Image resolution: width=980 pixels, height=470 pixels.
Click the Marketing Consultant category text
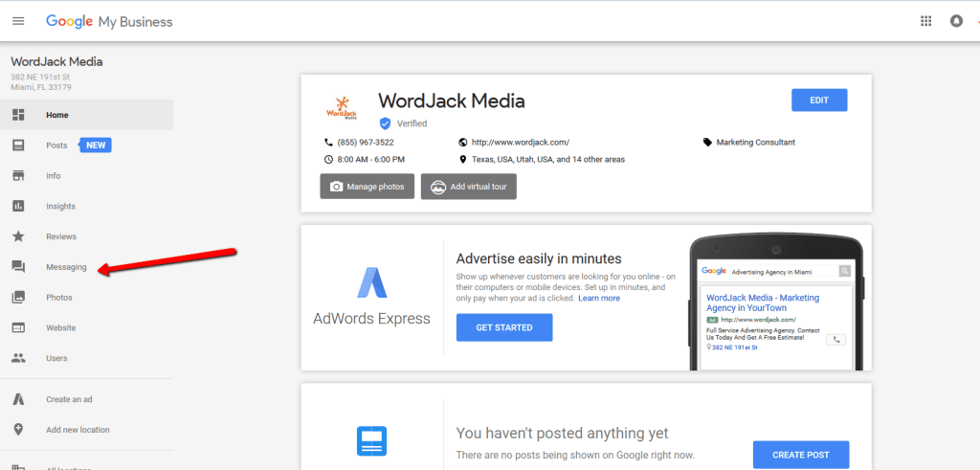756,143
